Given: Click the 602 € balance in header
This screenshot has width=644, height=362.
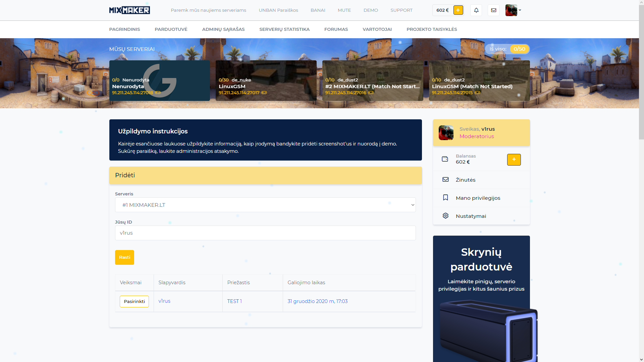Looking at the screenshot, I should click(442, 10).
